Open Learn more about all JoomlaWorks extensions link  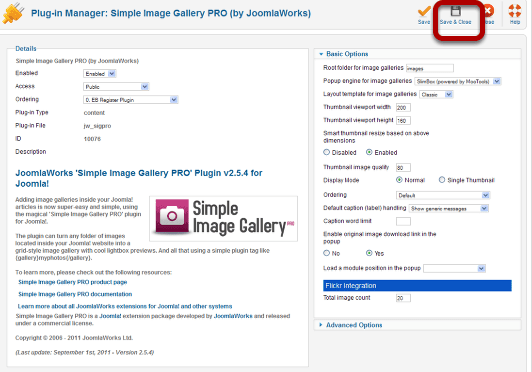pyautogui.click(x=125, y=306)
